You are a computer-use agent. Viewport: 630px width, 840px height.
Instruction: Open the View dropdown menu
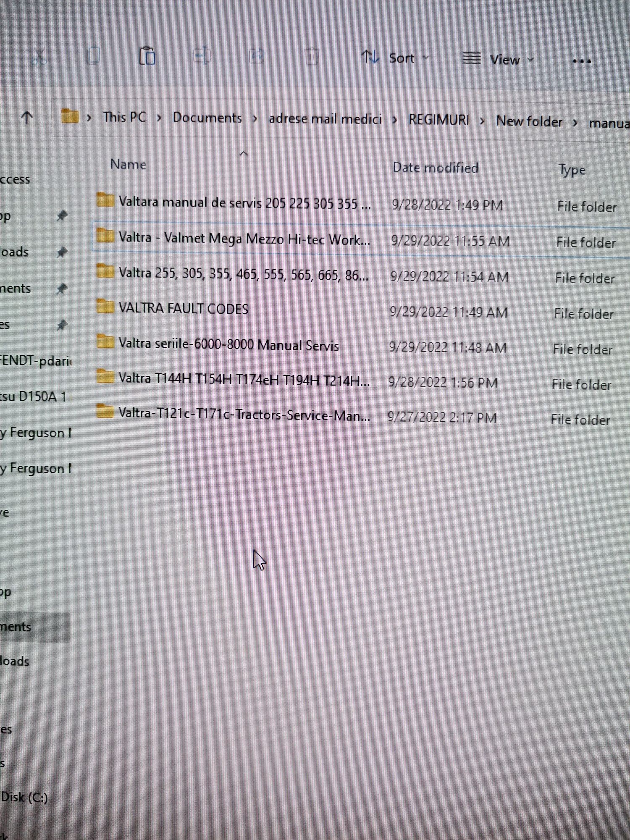498,59
